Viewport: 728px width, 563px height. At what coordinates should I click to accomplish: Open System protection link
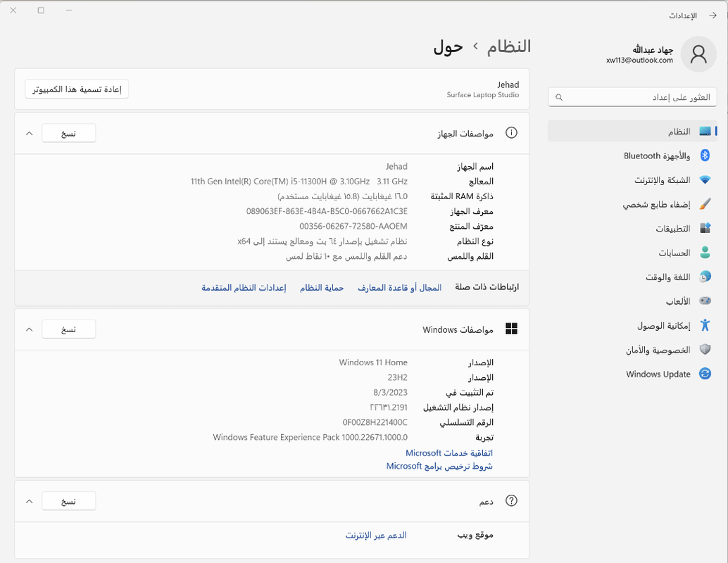[x=321, y=288]
